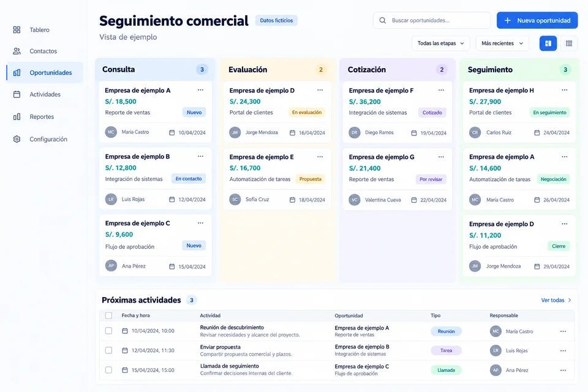Click the Responsable column header
The width and height of the screenshot is (588, 392).
coord(503,315)
